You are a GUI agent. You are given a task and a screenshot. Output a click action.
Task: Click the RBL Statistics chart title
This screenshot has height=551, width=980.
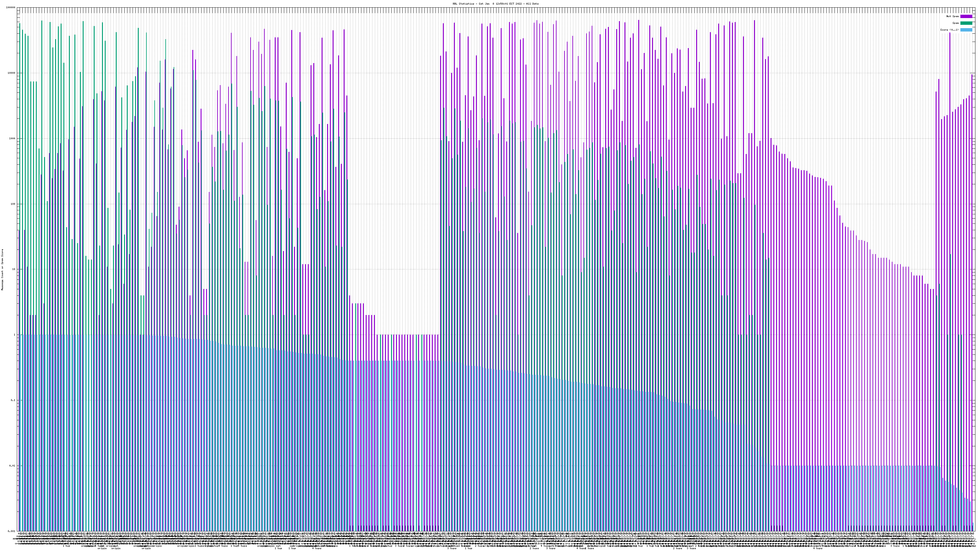pyautogui.click(x=463, y=4)
